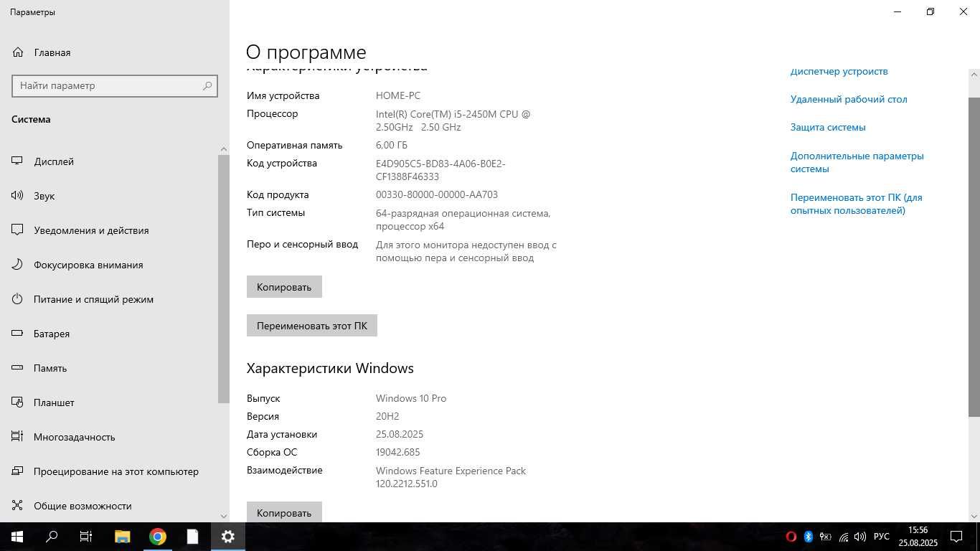Click the main page scroll-down arrow
This screenshot has width=980, height=551.
pyautogui.click(x=974, y=516)
